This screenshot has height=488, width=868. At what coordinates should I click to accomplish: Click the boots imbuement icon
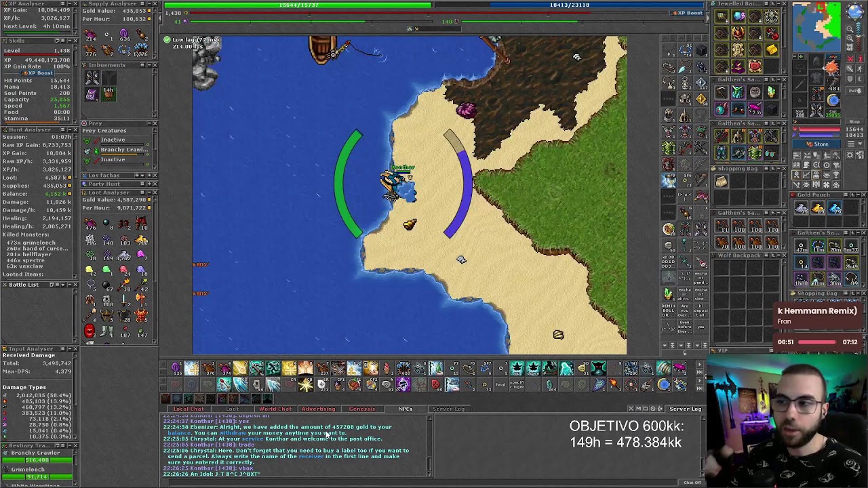tap(92, 78)
